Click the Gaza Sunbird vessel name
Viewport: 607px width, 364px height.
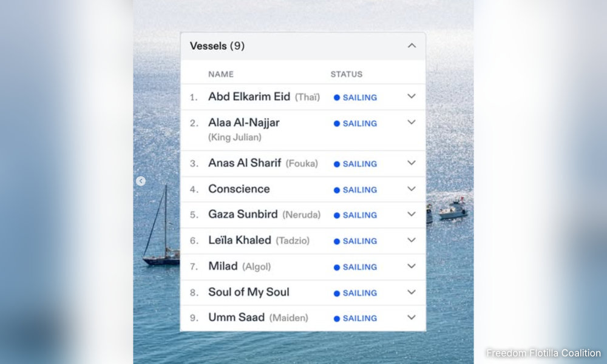243,215
